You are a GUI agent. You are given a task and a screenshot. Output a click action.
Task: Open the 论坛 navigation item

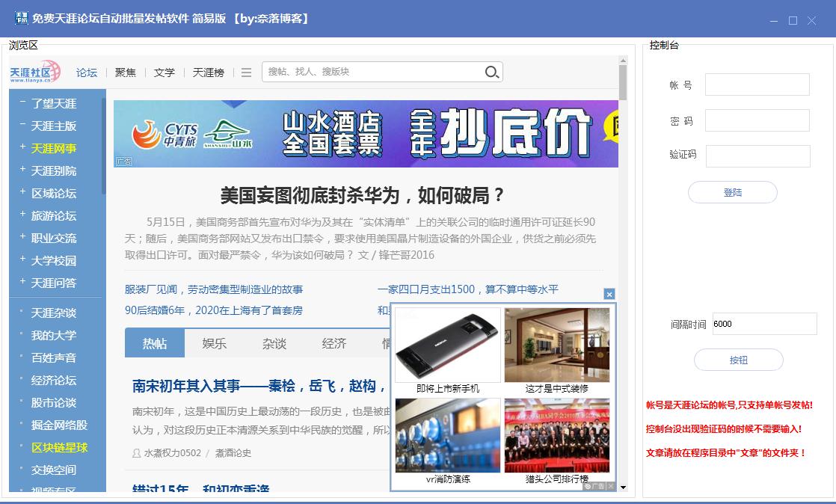87,73
